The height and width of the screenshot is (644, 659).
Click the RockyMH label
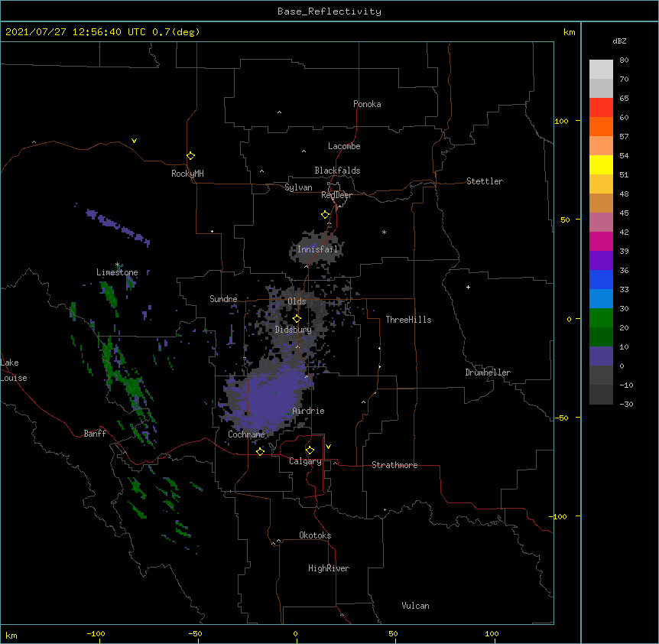[187, 174]
